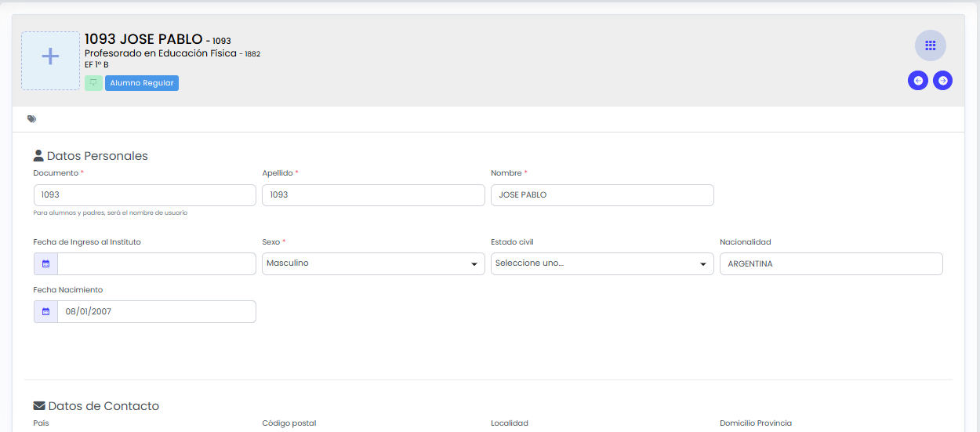Focus the Documento input field
The width and height of the screenshot is (980, 432).
click(145, 195)
